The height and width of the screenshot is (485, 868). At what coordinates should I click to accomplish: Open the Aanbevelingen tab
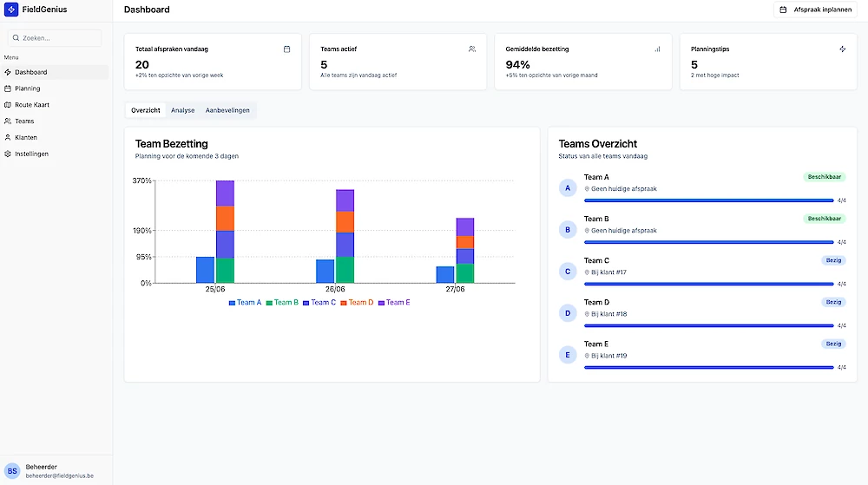(227, 110)
